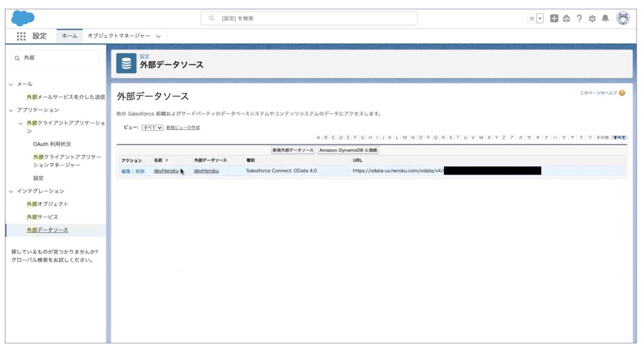Check notifications via the bell icon

605,18
